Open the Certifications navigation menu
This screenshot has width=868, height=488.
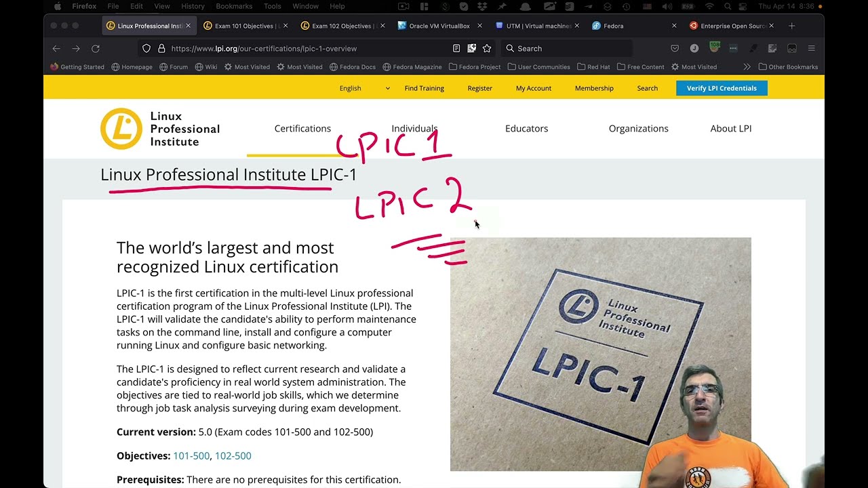coord(302,128)
